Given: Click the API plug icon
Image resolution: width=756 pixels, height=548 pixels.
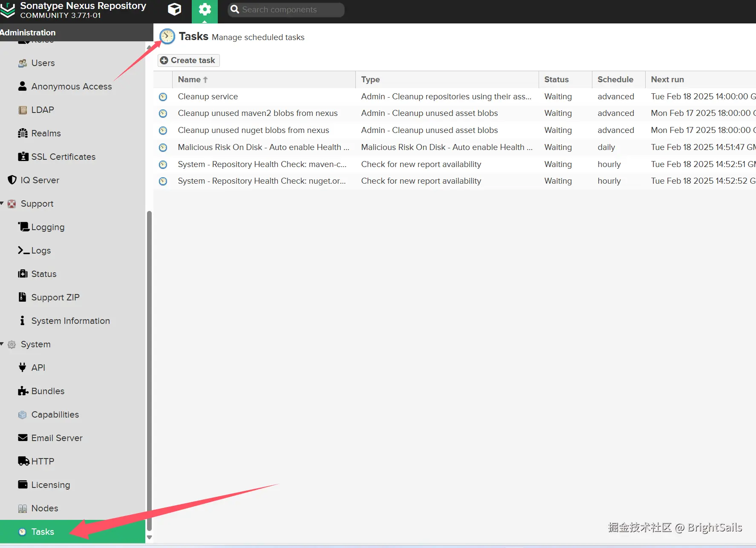Looking at the screenshot, I should pyautogui.click(x=23, y=367).
